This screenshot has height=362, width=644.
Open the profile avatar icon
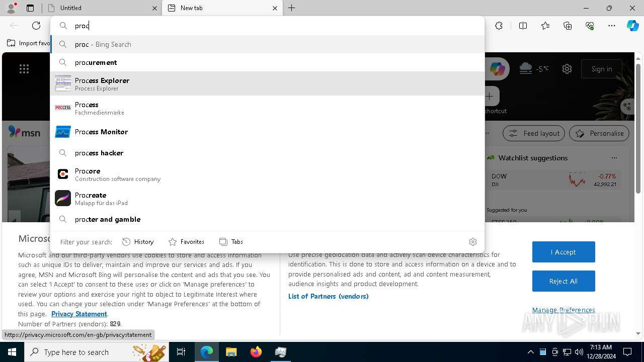(x=11, y=8)
